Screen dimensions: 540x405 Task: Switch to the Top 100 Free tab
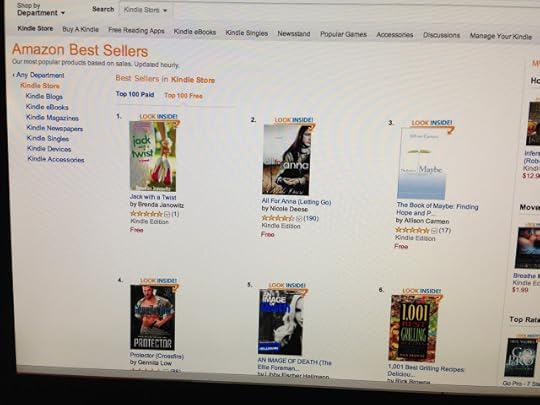tap(183, 96)
